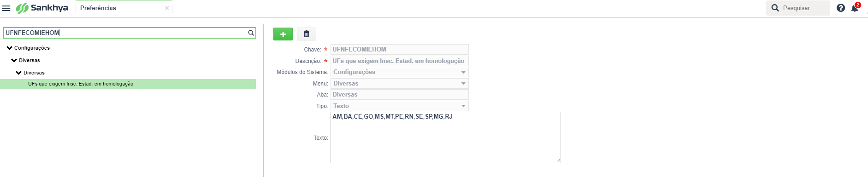Click the Sankhya logo

point(42,8)
